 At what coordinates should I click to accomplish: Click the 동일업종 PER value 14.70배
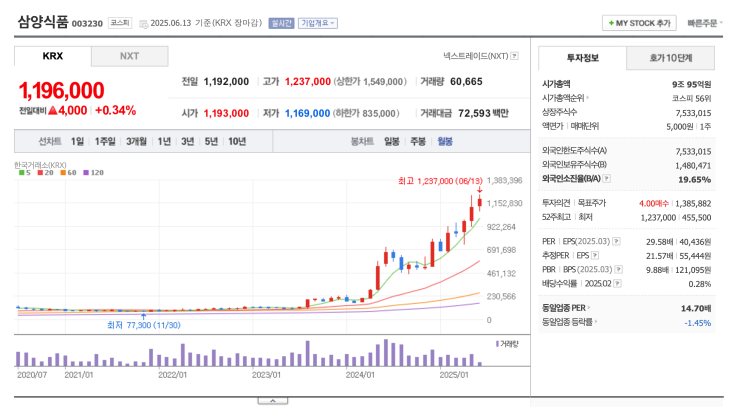pyautogui.click(x=696, y=308)
